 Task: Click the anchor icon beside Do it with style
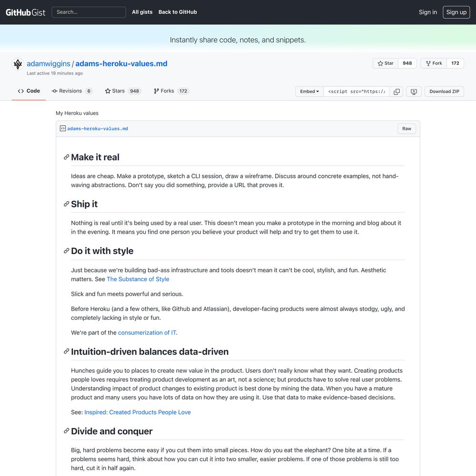click(67, 251)
